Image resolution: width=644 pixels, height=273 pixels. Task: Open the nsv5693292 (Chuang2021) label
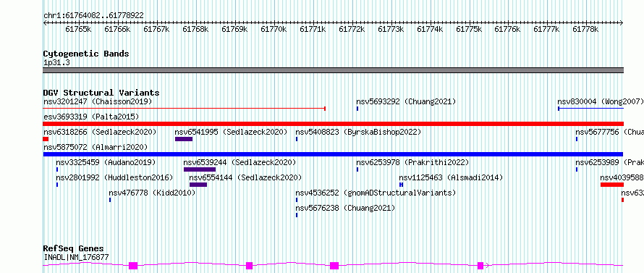click(406, 101)
